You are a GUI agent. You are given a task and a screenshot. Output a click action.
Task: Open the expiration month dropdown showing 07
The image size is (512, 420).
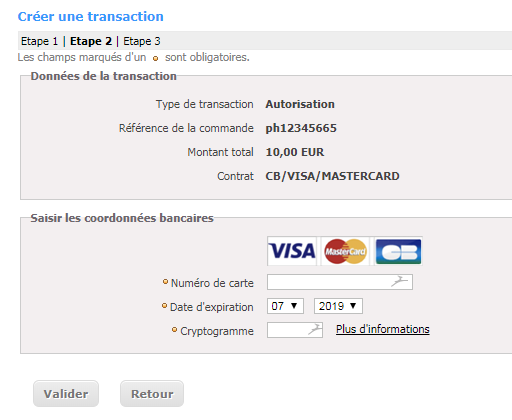pyautogui.click(x=285, y=306)
